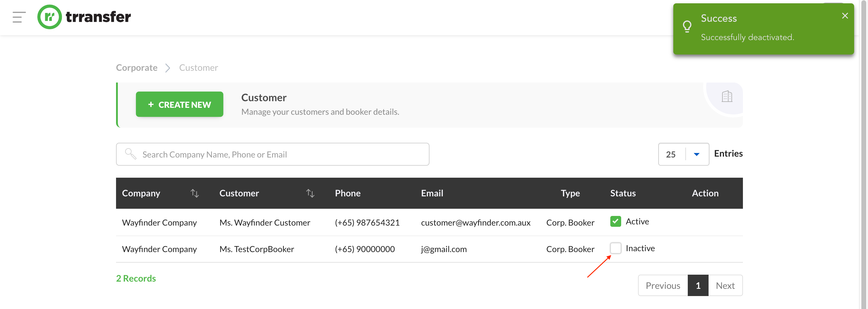Dismiss the Success notification with X
The width and height of the screenshot is (868, 309).
click(x=845, y=16)
